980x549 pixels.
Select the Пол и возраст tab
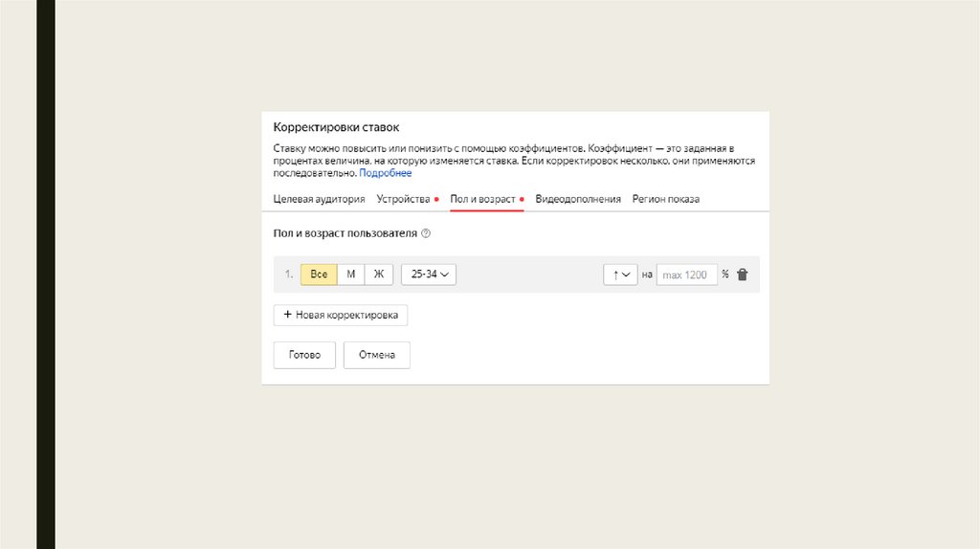click(x=482, y=199)
